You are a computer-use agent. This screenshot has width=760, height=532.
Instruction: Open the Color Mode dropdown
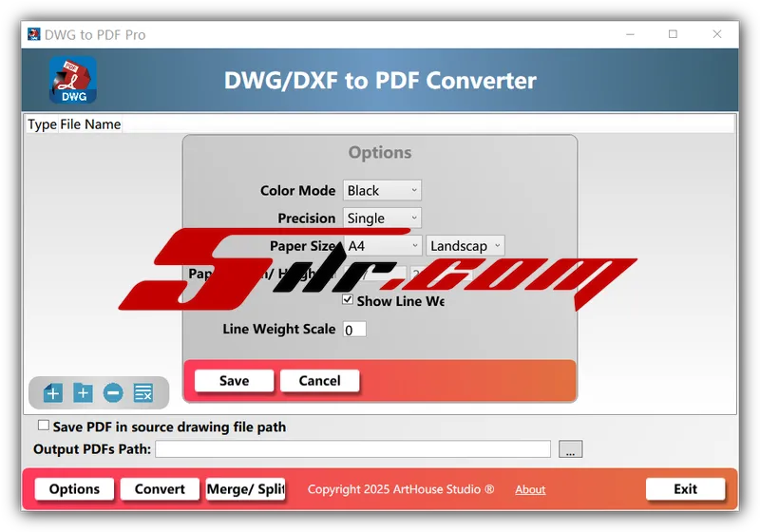point(382,190)
